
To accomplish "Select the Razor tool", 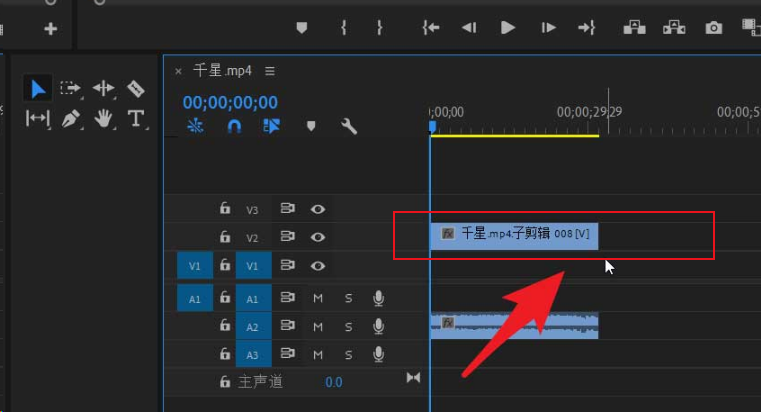I will coord(136,89).
